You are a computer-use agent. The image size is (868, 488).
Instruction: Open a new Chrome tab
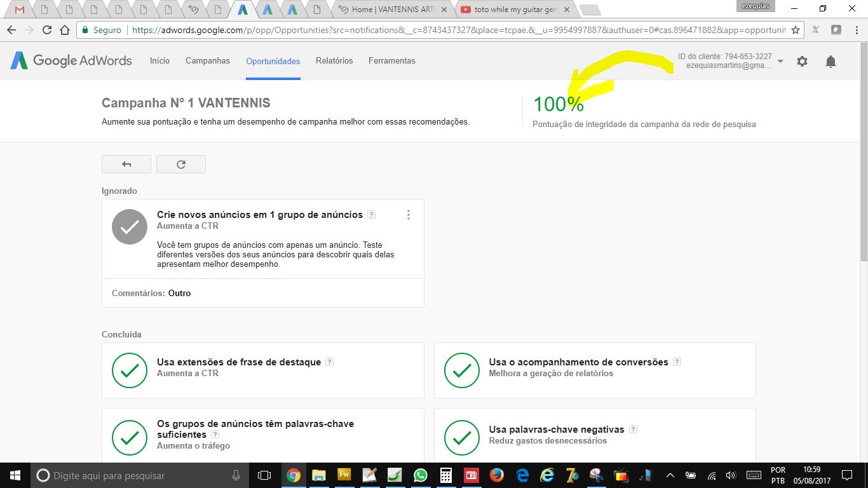tap(590, 10)
